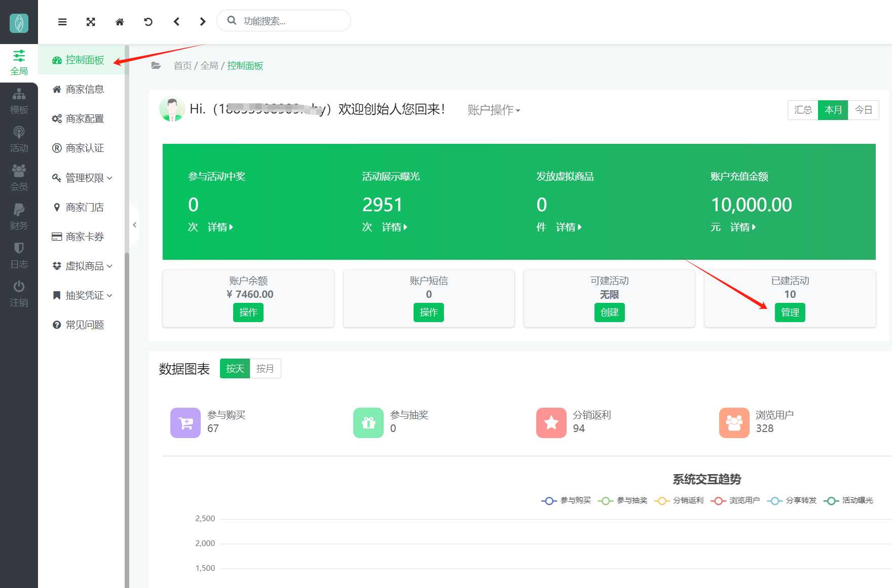
Task: Open 日志 section in dark sidebar
Action: tap(19, 256)
